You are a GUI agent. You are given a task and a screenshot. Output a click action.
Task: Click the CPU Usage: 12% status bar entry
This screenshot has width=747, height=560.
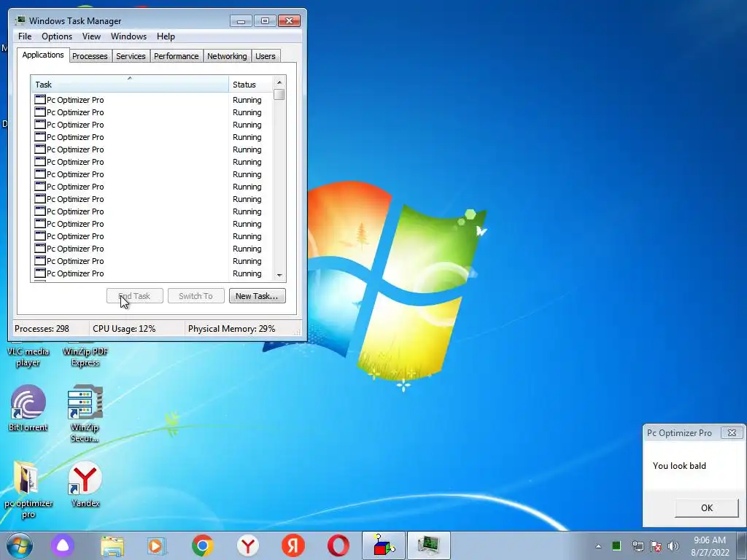click(x=124, y=329)
